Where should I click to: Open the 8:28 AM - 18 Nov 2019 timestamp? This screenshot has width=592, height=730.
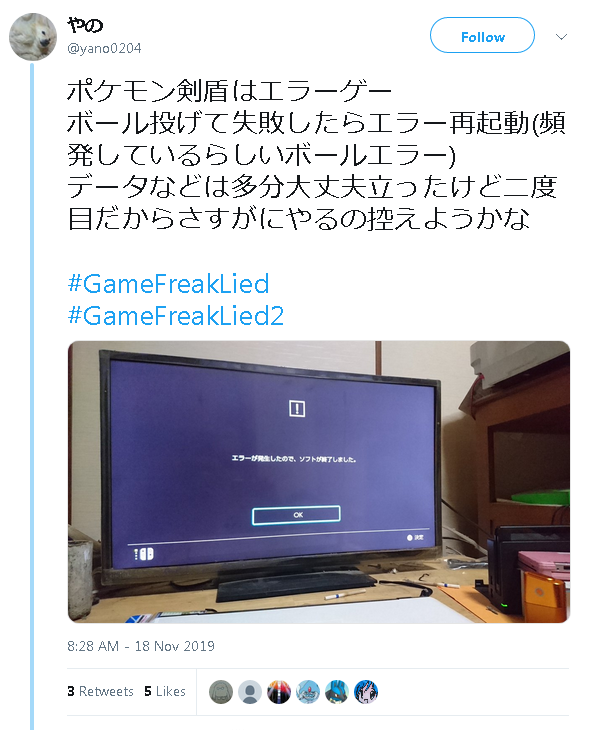pyautogui.click(x=141, y=646)
